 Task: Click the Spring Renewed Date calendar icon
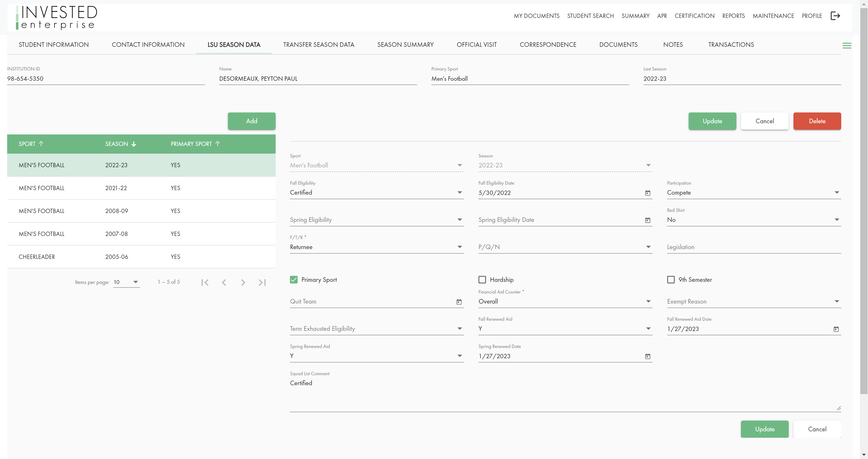point(648,356)
